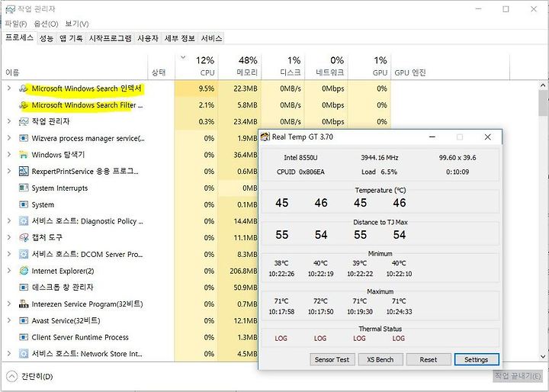Select Client Server Runtime Process row name
The image size is (549, 392).
point(80,337)
